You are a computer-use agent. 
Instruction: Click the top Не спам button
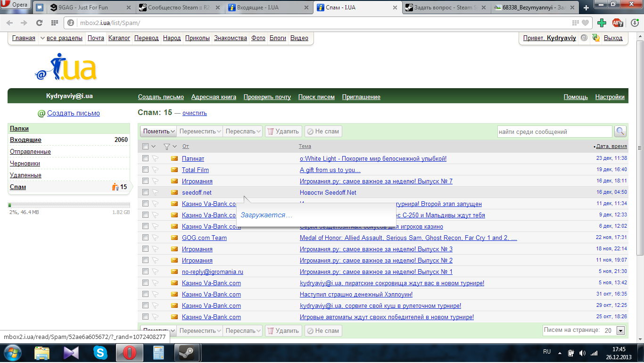click(x=323, y=132)
